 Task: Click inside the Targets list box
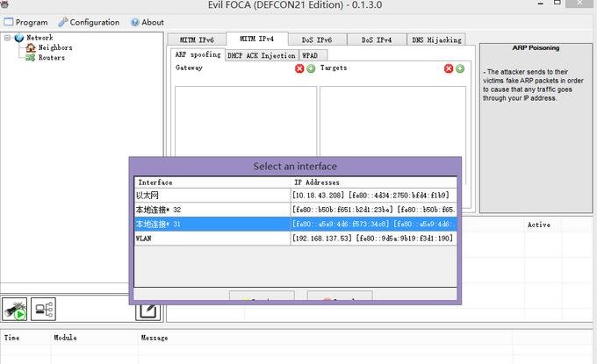point(392,121)
